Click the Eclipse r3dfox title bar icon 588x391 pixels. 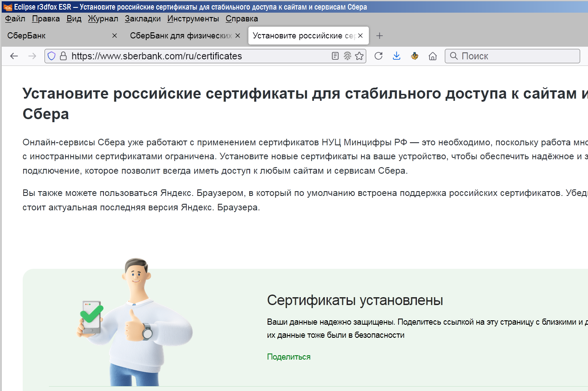coord(7,7)
